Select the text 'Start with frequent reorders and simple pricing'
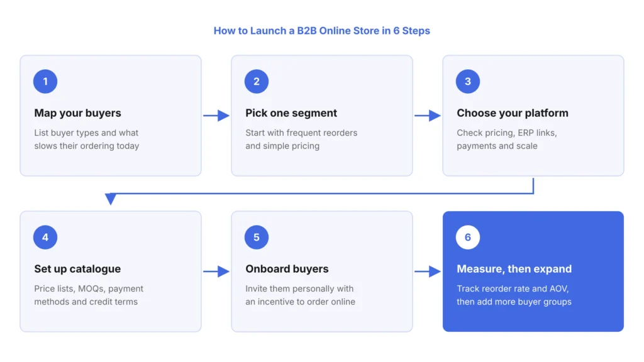Image resolution: width=644 pixels, height=362 pixels. tap(301, 139)
